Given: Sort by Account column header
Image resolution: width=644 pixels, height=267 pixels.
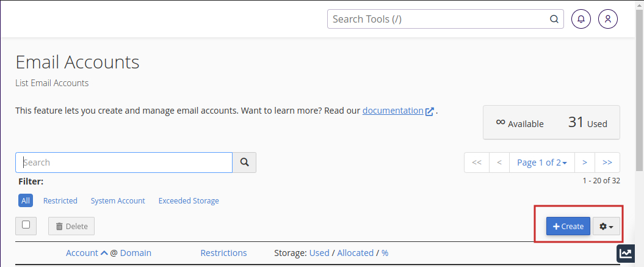Looking at the screenshot, I should click(x=82, y=253).
